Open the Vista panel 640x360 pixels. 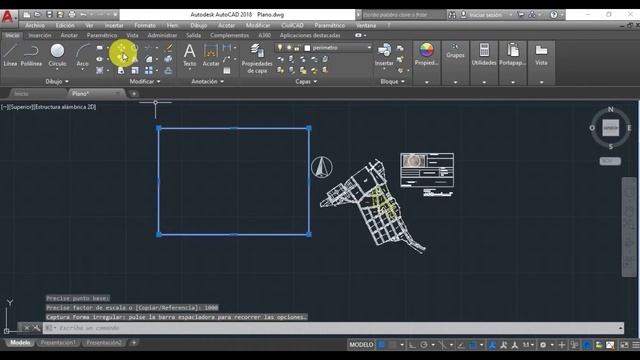point(541,55)
